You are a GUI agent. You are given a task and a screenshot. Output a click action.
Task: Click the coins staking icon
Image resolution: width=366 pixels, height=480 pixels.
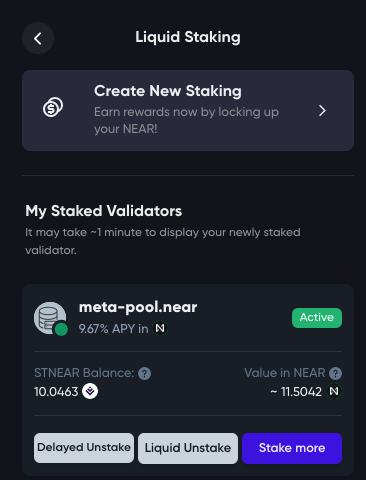[53, 107]
